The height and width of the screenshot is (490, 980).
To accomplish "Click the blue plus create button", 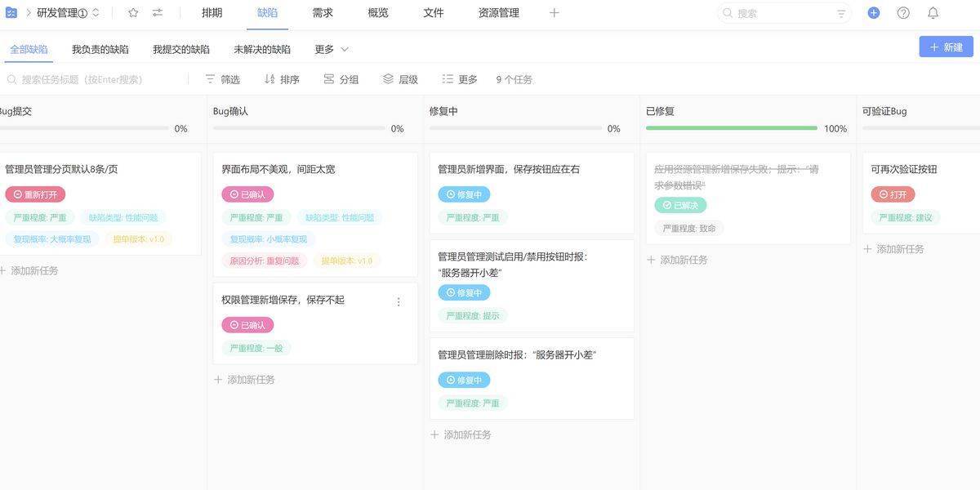I will coord(874,13).
